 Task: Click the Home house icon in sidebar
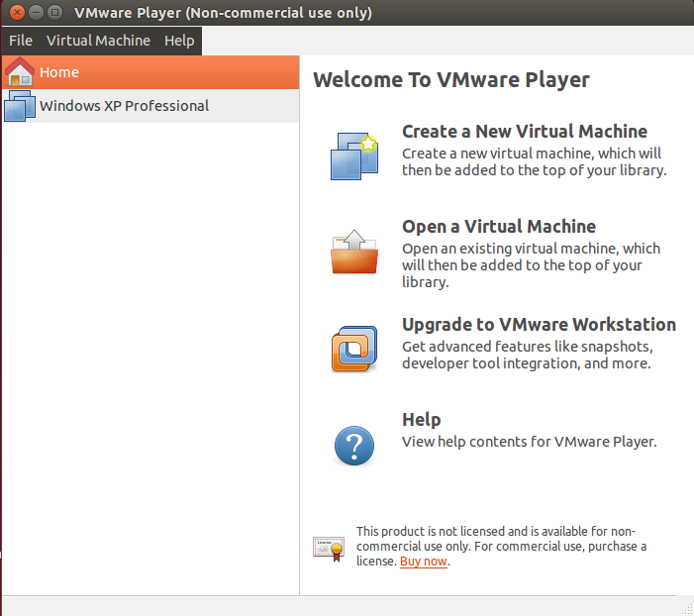tap(21, 72)
